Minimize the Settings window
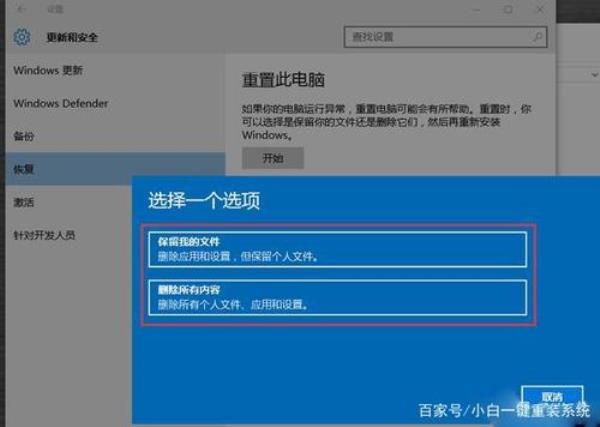Viewport: 600px width, 427px height. (x=476, y=9)
